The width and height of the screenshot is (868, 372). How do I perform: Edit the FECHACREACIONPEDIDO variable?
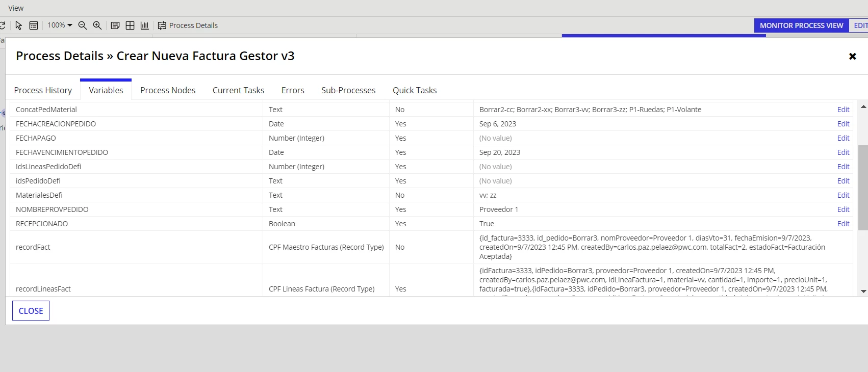point(843,124)
